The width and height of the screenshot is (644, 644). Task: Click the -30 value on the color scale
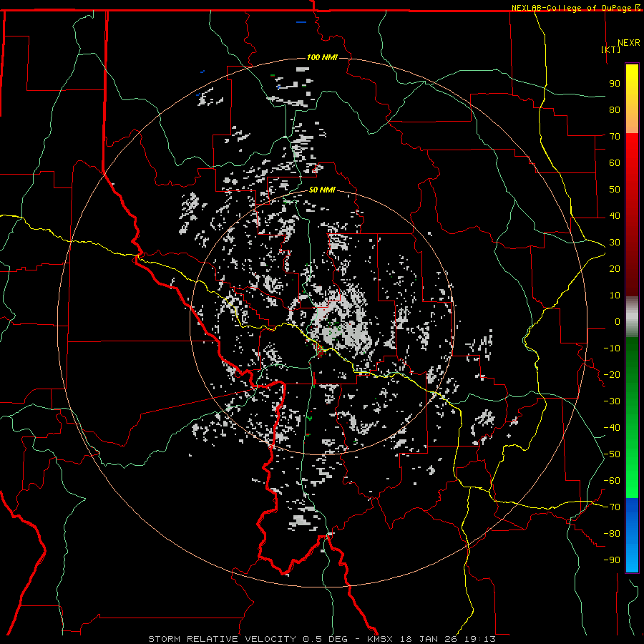pyautogui.click(x=612, y=401)
